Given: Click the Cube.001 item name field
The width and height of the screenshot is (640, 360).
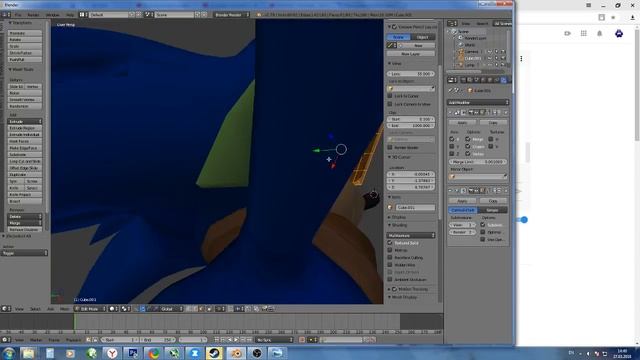Looking at the screenshot, I should tap(415, 207).
